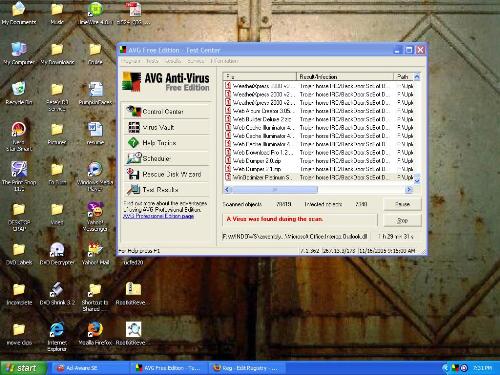The height and width of the screenshot is (375, 500).
Task: Select the Web Builder Deluxe result row
Action: (319, 119)
